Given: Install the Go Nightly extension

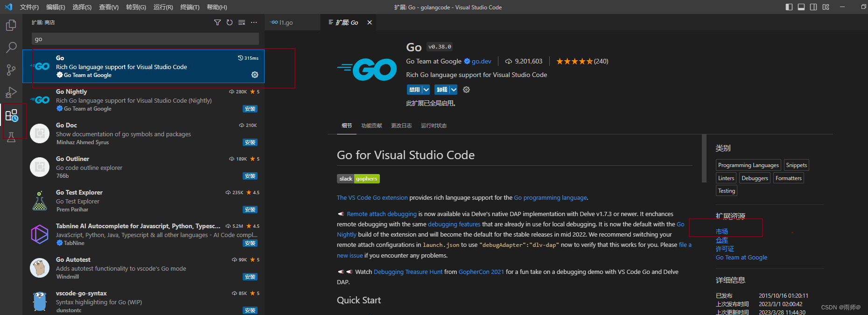Looking at the screenshot, I should pos(250,109).
